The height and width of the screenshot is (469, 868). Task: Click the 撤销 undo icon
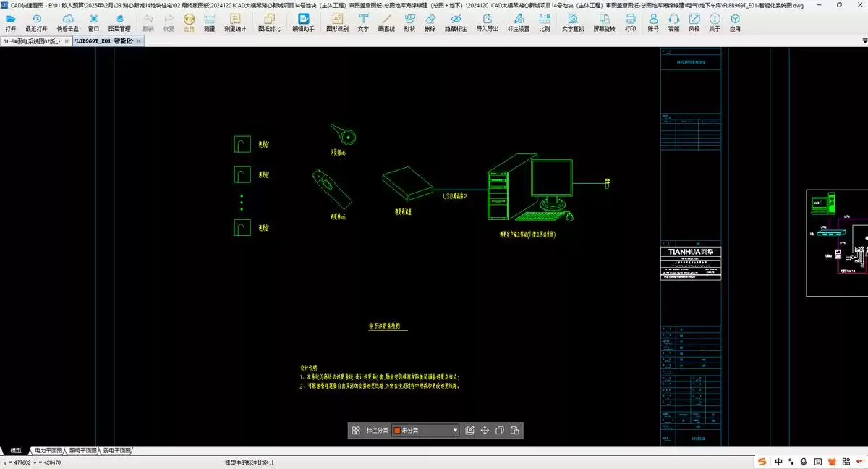pos(148,22)
